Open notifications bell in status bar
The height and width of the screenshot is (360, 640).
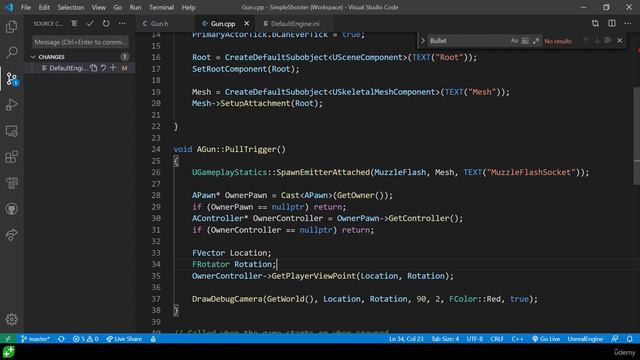click(630, 339)
